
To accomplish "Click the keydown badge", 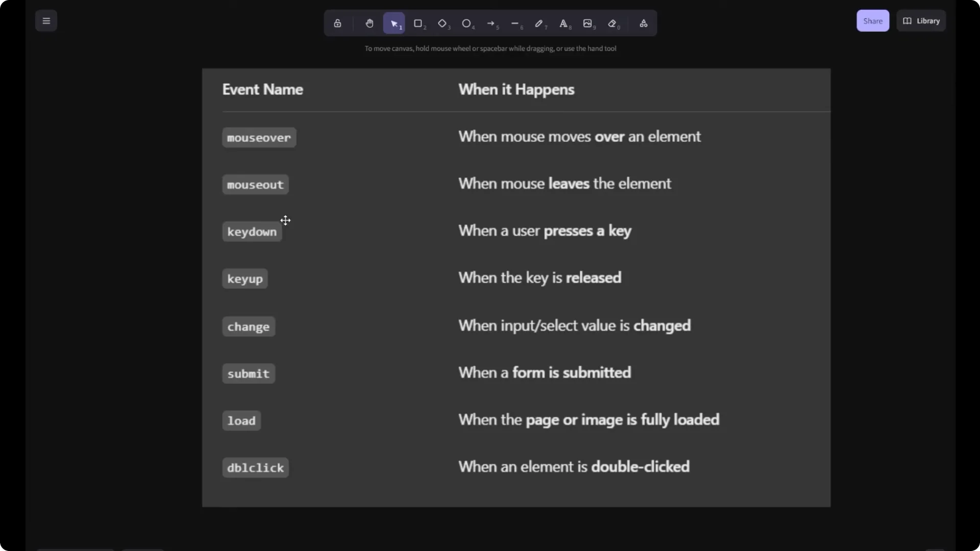I will pyautogui.click(x=252, y=232).
